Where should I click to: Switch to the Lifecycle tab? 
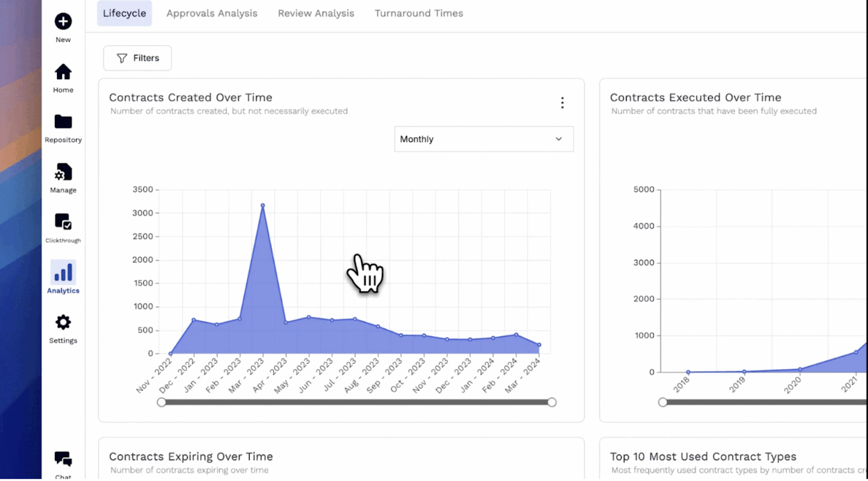pos(124,13)
